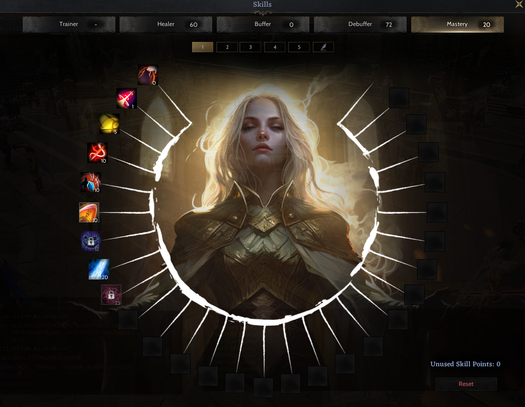Open the Debuffer tab
This screenshot has height=407, width=525.
[360, 24]
